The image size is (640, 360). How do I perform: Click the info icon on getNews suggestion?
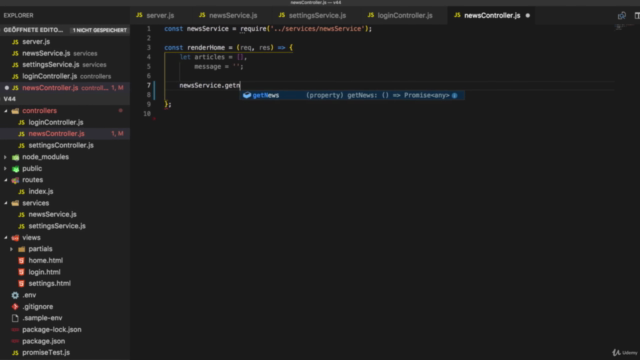pos(454,95)
